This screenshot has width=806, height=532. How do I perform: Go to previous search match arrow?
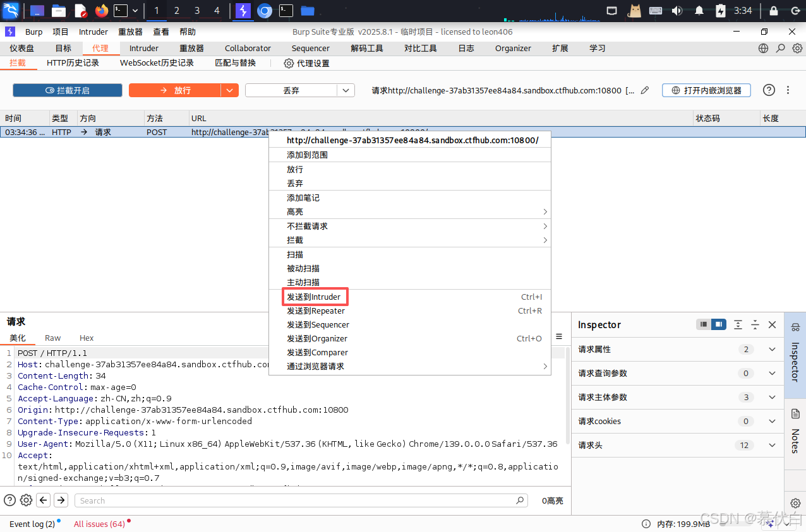(44, 500)
